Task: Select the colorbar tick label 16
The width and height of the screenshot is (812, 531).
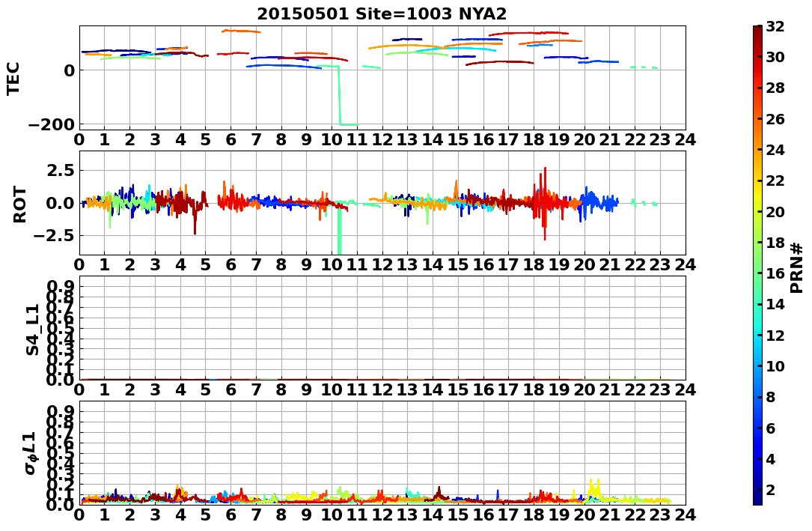Action: click(x=775, y=273)
